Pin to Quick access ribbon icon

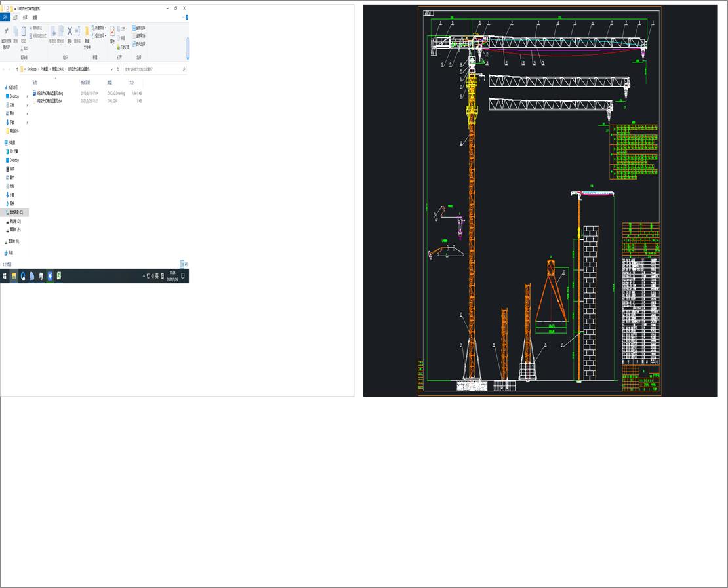tap(6, 31)
